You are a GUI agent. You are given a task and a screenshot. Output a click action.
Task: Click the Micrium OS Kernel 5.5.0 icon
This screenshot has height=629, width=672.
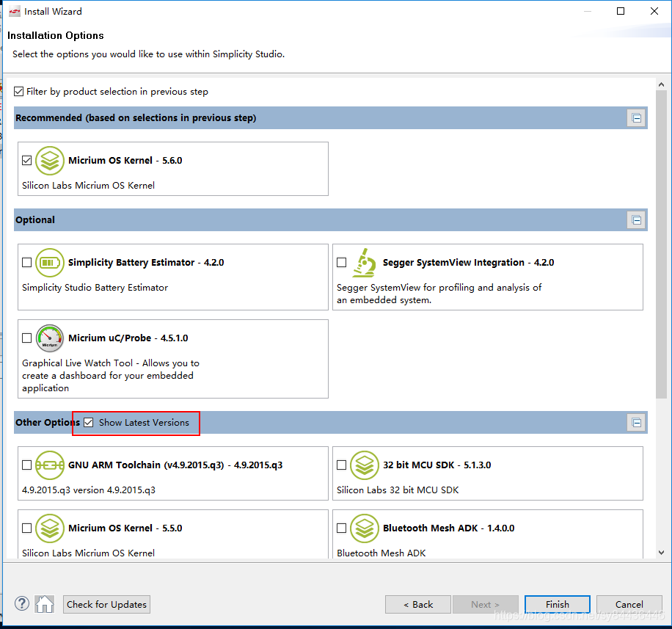coord(50,528)
